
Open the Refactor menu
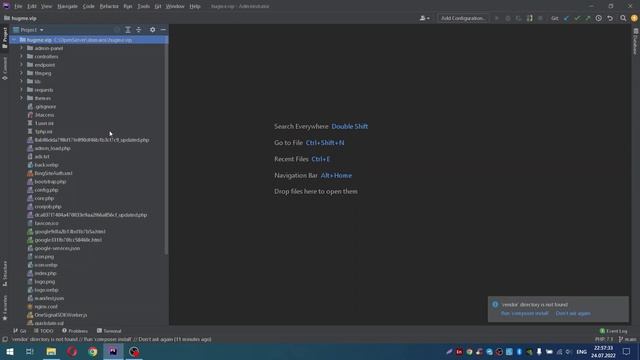pyautogui.click(x=109, y=7)
